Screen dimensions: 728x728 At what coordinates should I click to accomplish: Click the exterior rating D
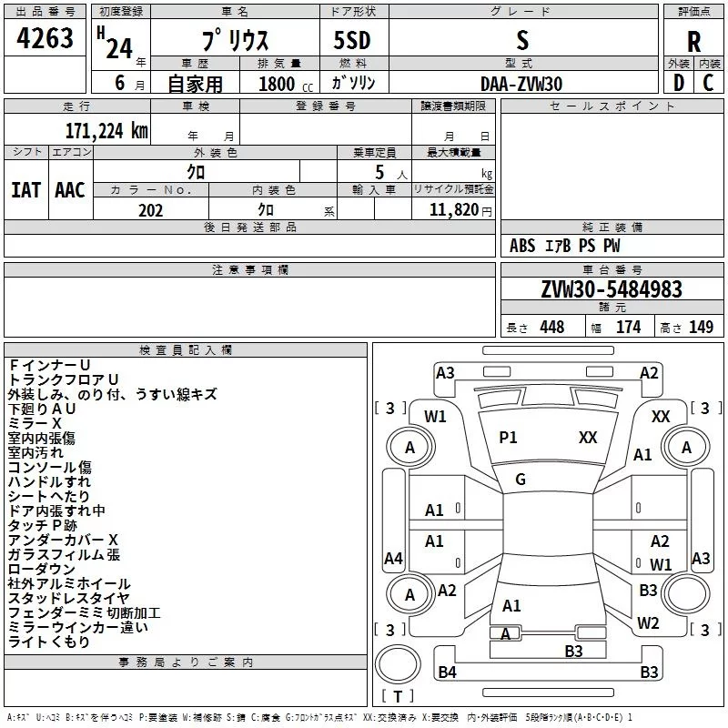pos(679,83)
